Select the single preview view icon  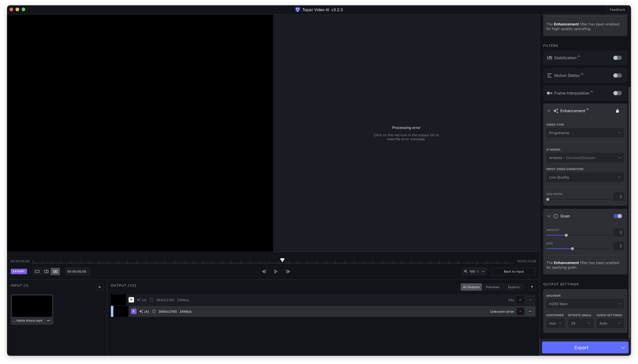point(36,271)
